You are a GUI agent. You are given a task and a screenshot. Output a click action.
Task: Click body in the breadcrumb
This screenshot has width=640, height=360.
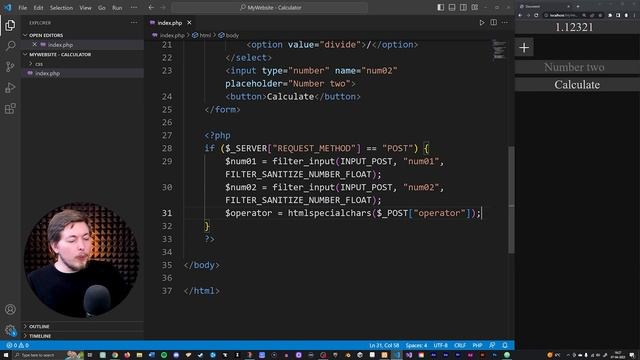click(x=229, y=36)
